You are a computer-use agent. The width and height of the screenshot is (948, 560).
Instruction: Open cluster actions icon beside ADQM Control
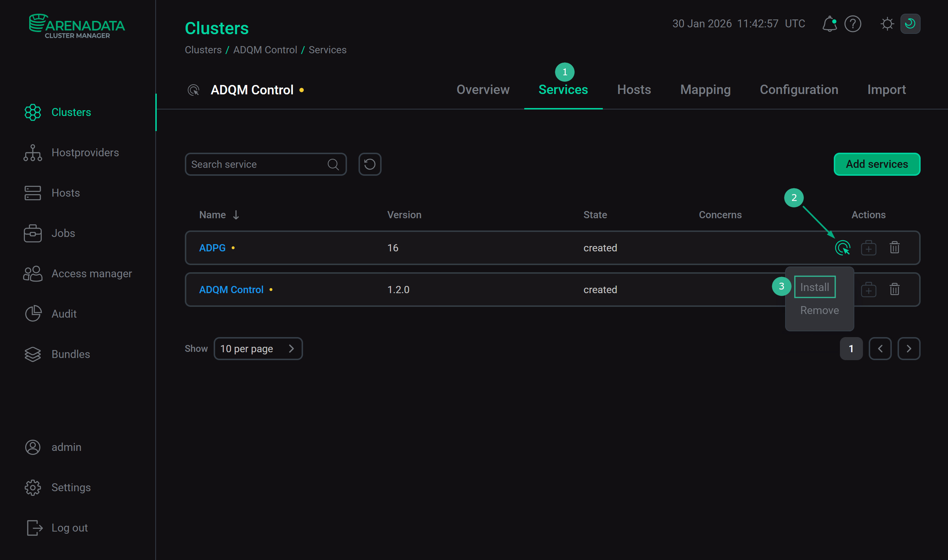point(193,90)
